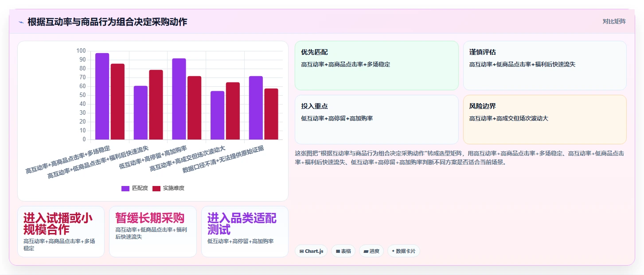This screenshot has height=275, width=644.
Task: Click axis label 低互动率+高停留+高加购率
Action: [153, 157]
